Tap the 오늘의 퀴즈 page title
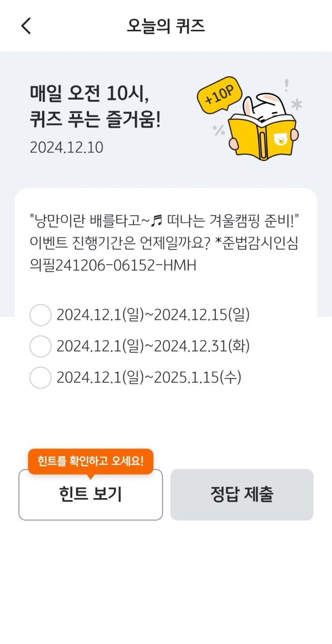The image size is (332, 644). pos(166,26)
